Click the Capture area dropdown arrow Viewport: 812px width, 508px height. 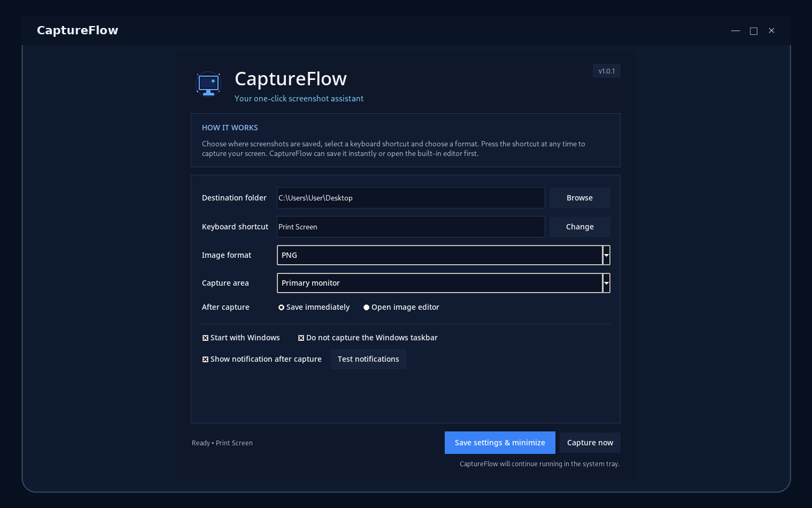(606, 283)
